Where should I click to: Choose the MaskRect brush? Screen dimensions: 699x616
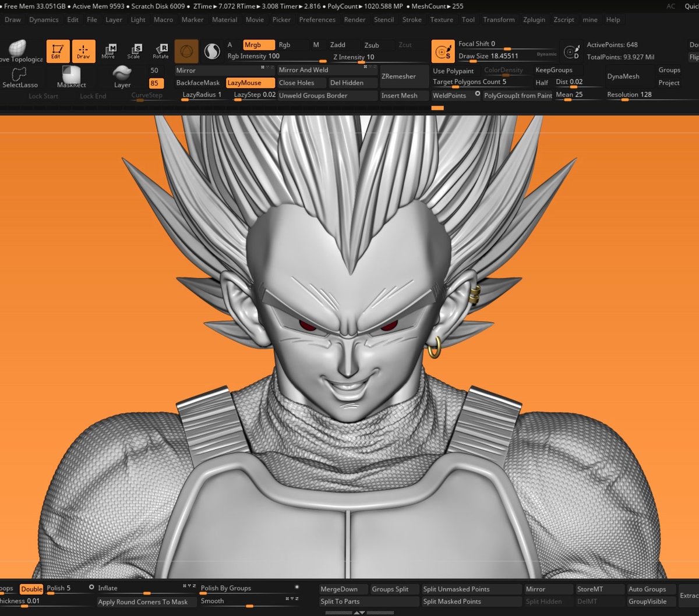[x=72, y=77]
